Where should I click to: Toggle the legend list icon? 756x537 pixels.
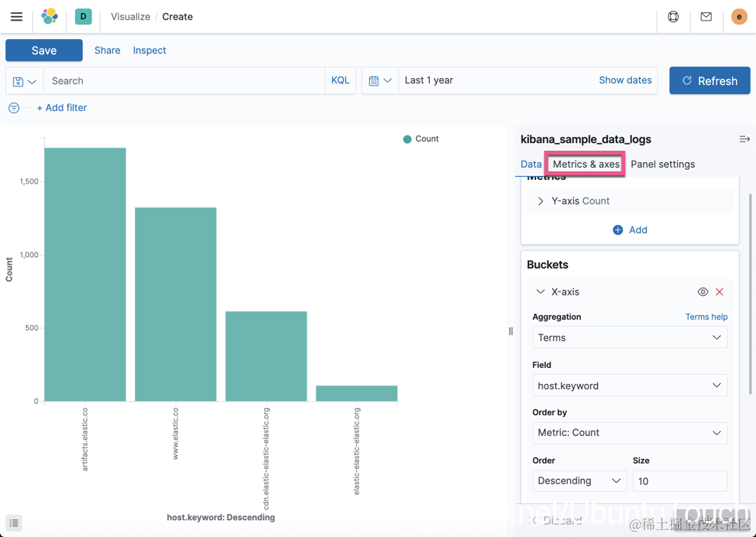pyautogui.click(x=14, y=522)
